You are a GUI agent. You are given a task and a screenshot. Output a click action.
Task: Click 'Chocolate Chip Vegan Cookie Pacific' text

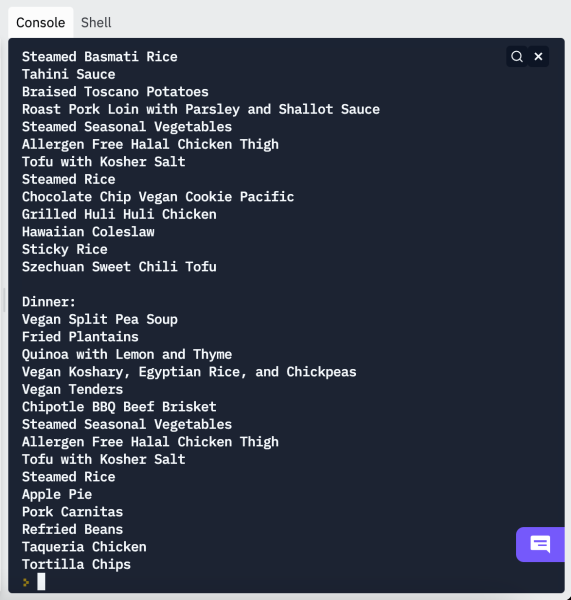(x=158, y=197)
